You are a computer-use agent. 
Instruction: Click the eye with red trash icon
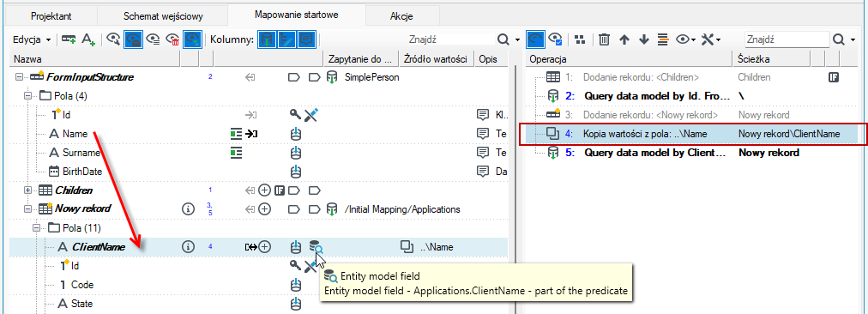point(172,39)
